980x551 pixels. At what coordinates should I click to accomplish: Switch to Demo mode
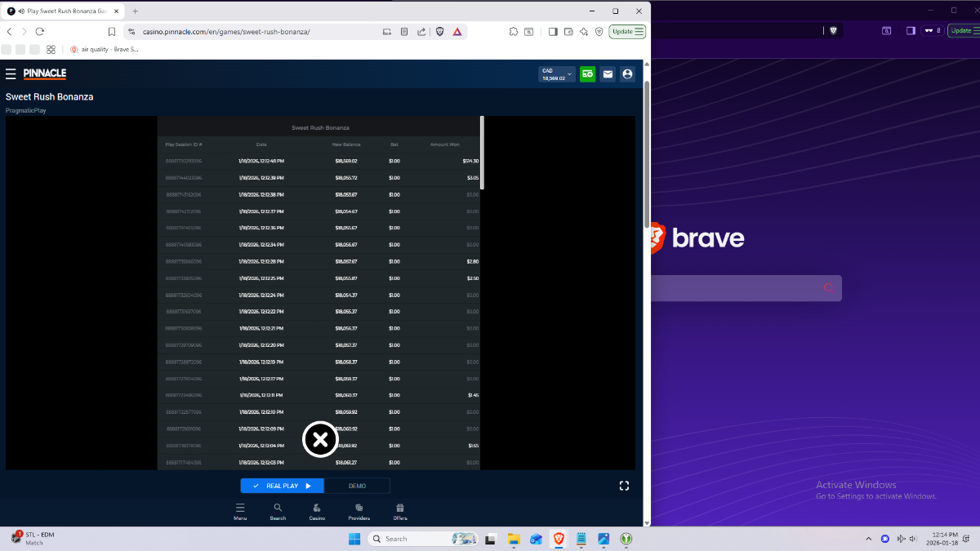(x=357, y=486)
